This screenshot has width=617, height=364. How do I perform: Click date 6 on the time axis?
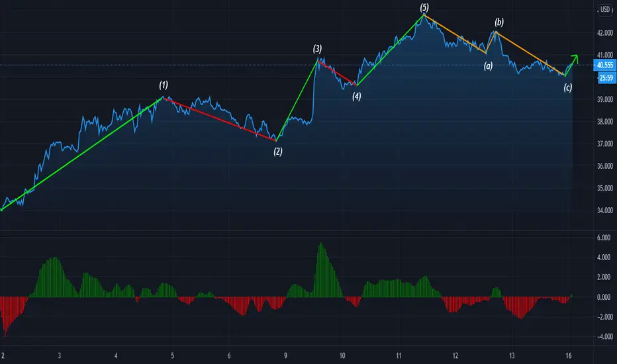pyautogui.click(x=229, y=356)
